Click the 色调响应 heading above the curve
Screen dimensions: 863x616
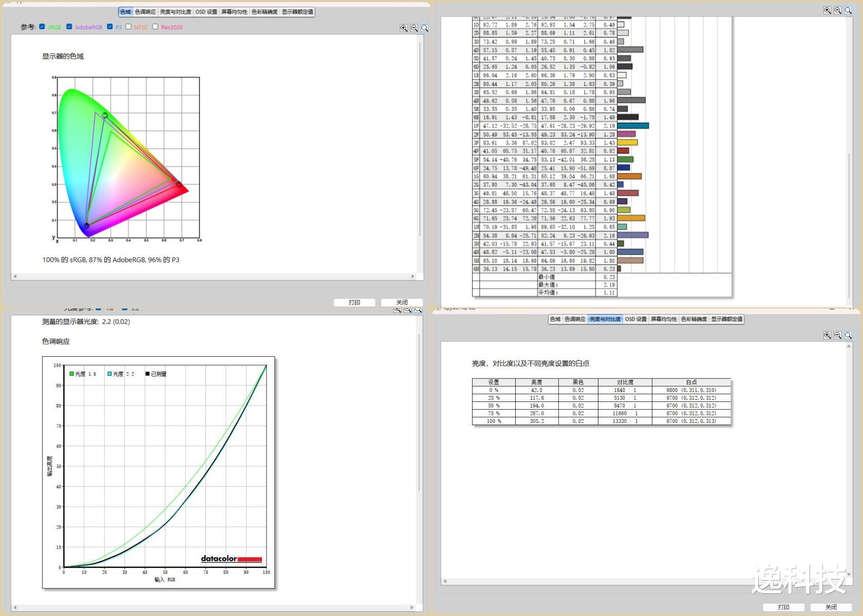(55, 341)
